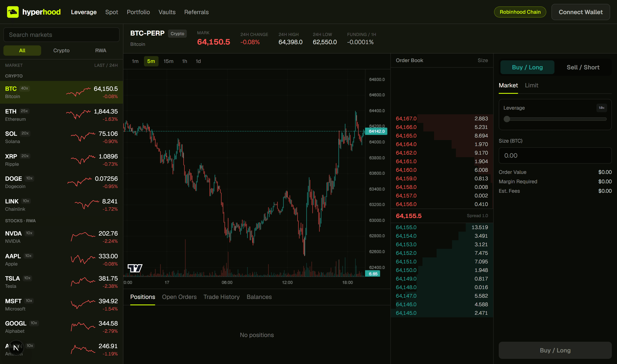Open the Referrals page

196,12
